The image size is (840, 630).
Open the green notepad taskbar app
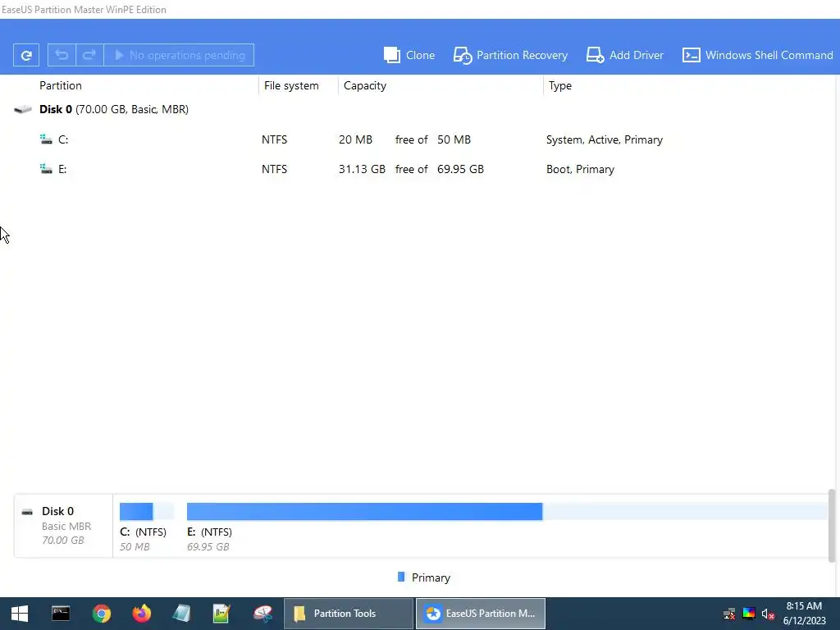(221, 614)
